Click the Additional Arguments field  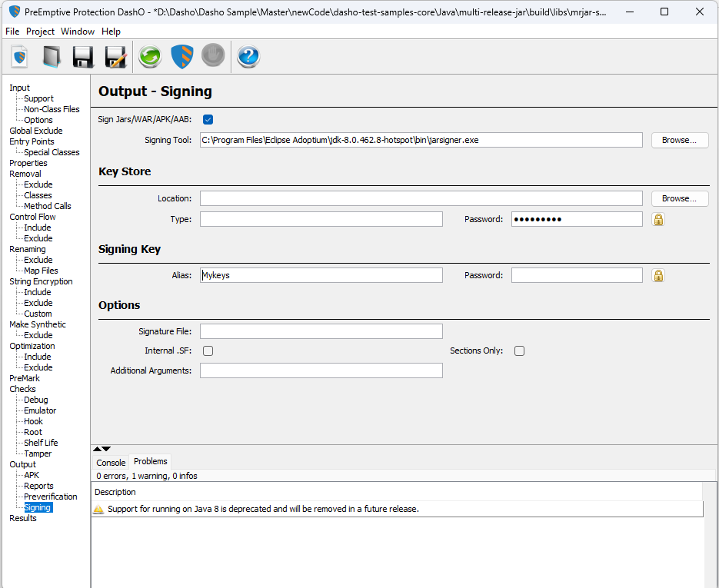[x=321, y=370]
